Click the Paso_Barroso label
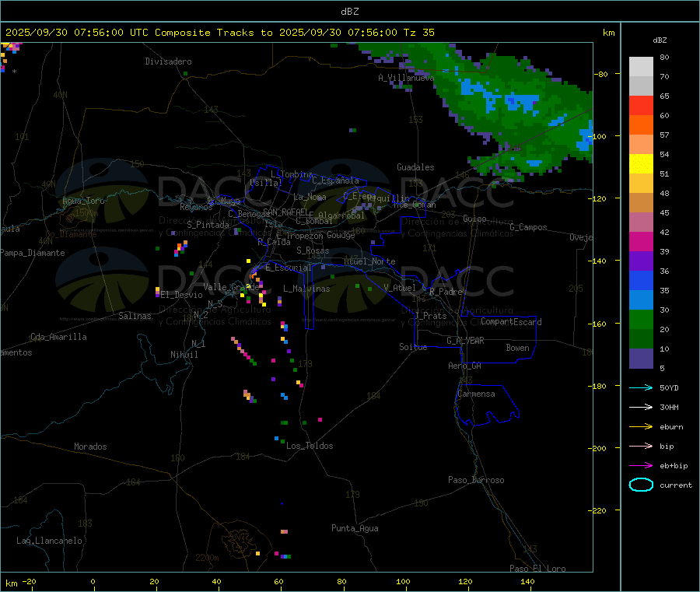Image resolution: width=700 pixels, height=592 pixels. (x=476, y=480)
